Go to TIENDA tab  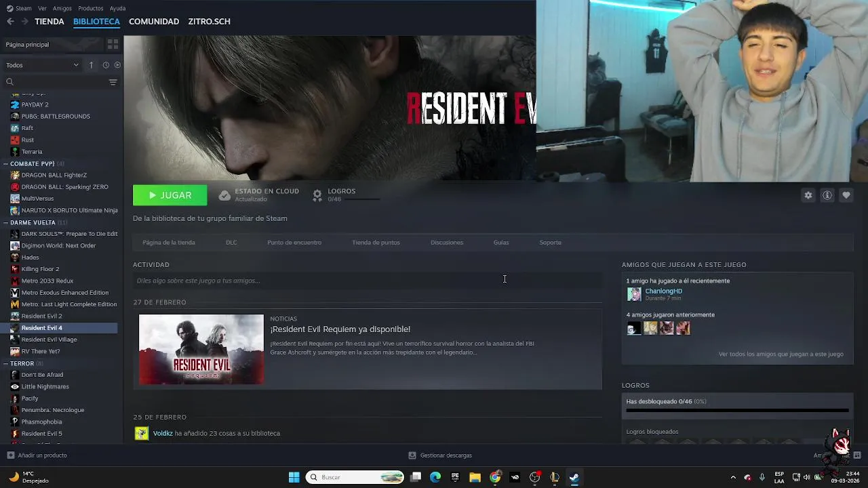tap(50, 22)
